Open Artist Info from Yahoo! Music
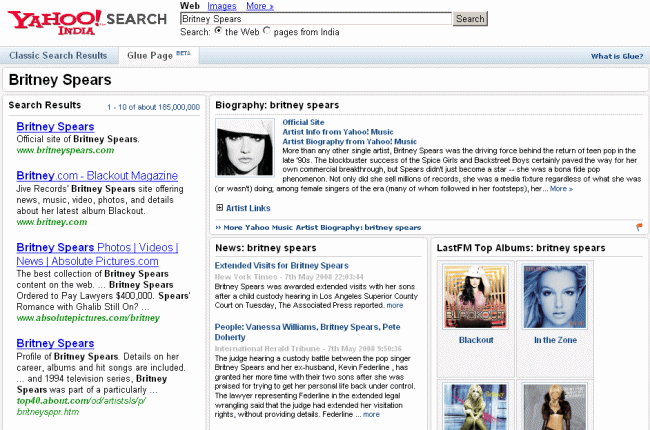The width and height of the screenshot is (650, 430). 338,132
